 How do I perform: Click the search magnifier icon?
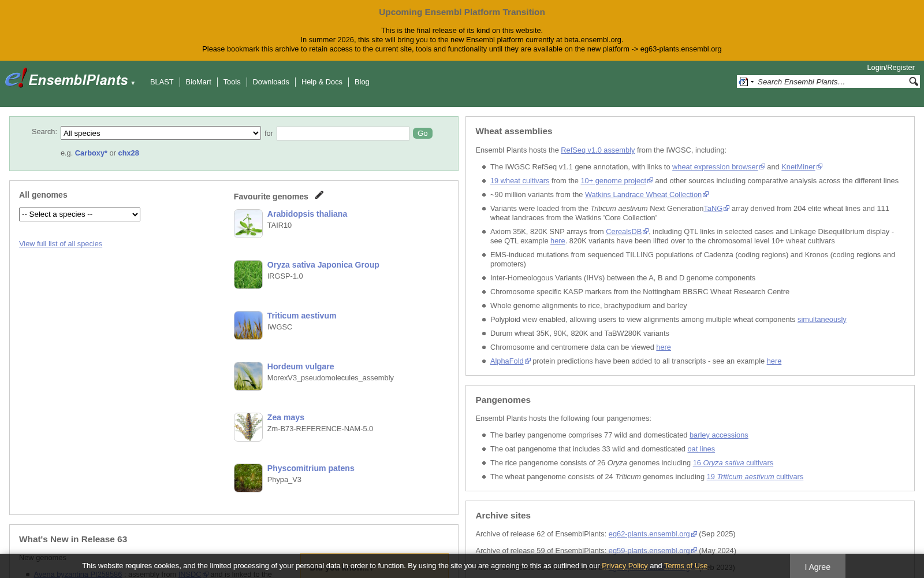coord(913,81)
